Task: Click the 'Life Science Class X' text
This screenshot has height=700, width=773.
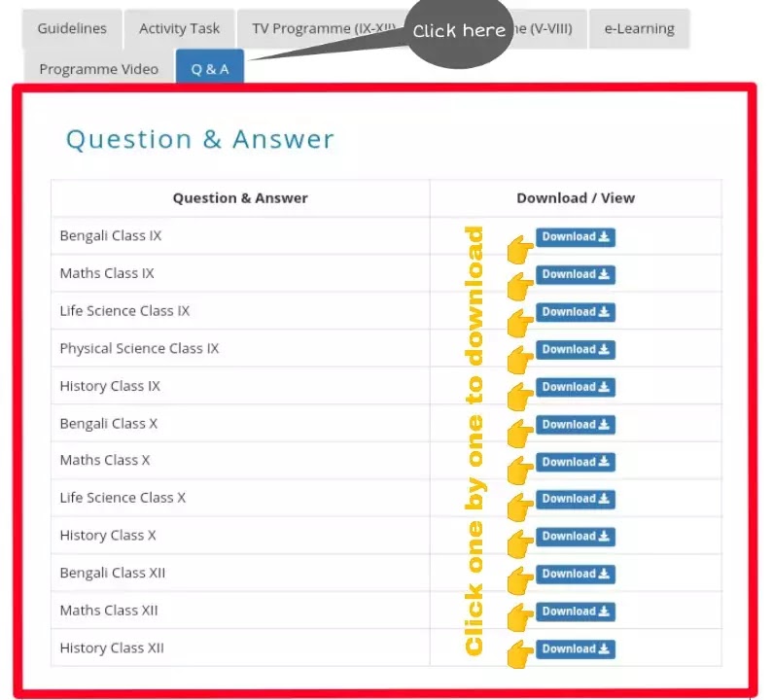Action: 123,498
